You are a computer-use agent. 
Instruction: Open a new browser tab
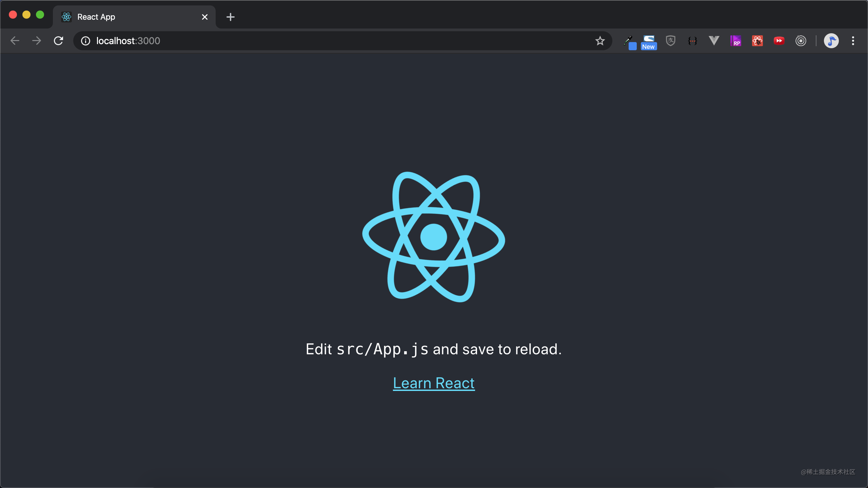pyautogui.click(x=231, y=17)
